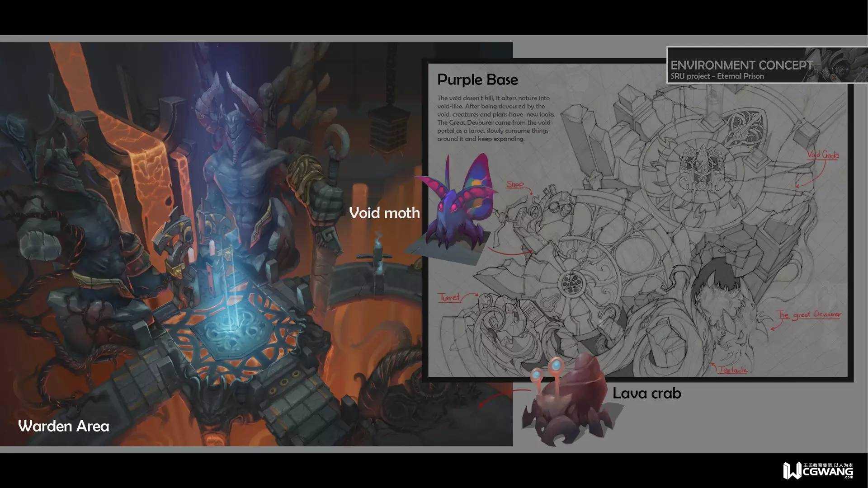Click the red Shop annotation label
Screen dimensions: 868x488
(515, 184)
